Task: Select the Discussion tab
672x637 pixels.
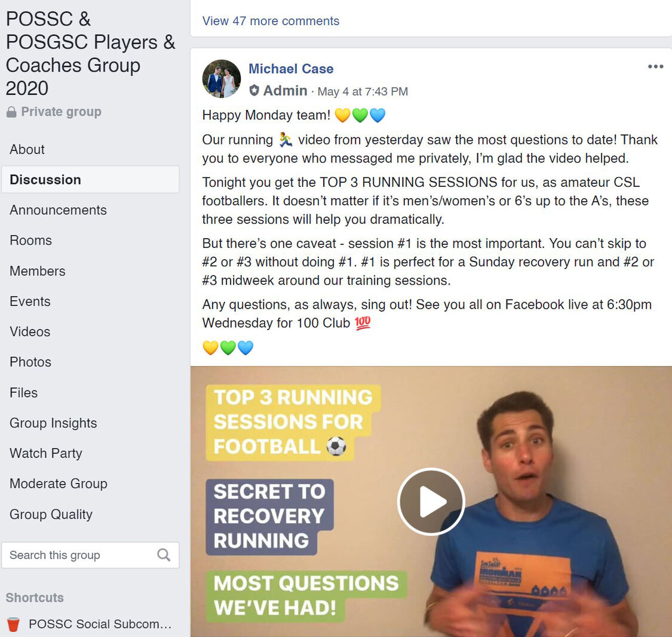Action: coord(90,180)
